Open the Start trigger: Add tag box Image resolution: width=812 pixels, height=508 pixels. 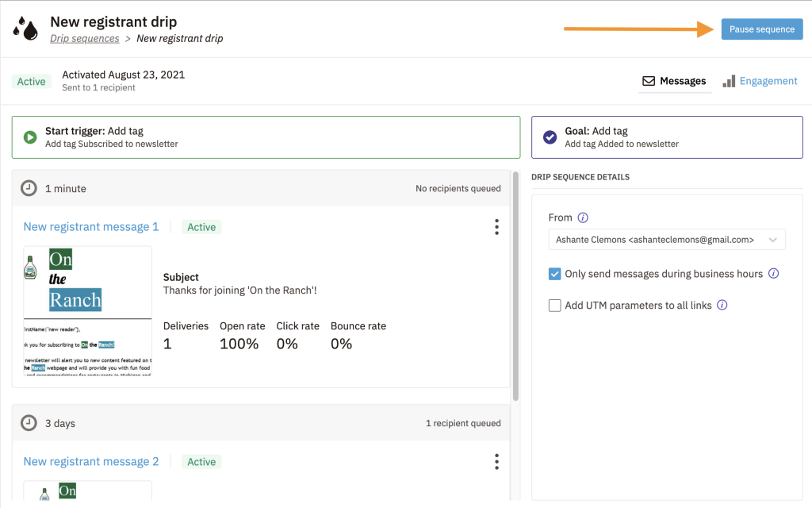tap(266, 137)
